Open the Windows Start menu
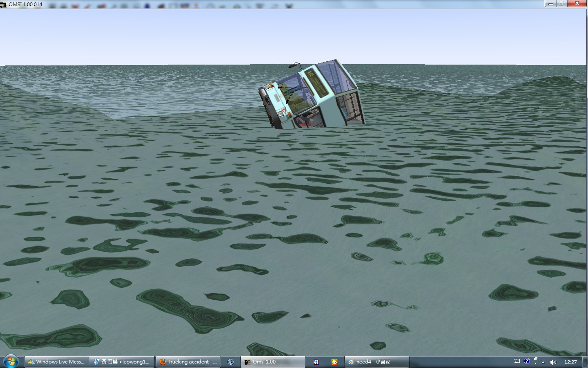Image resolution: width=588 pixels, height=368 pixels. click(11, 361)
